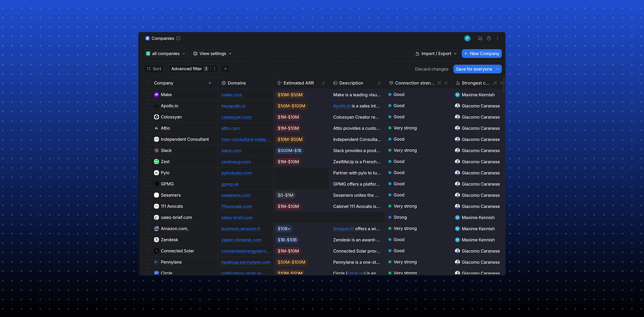Select the Apollo.io row checkbox
The image size is (644, 317).
pos(148,106)
